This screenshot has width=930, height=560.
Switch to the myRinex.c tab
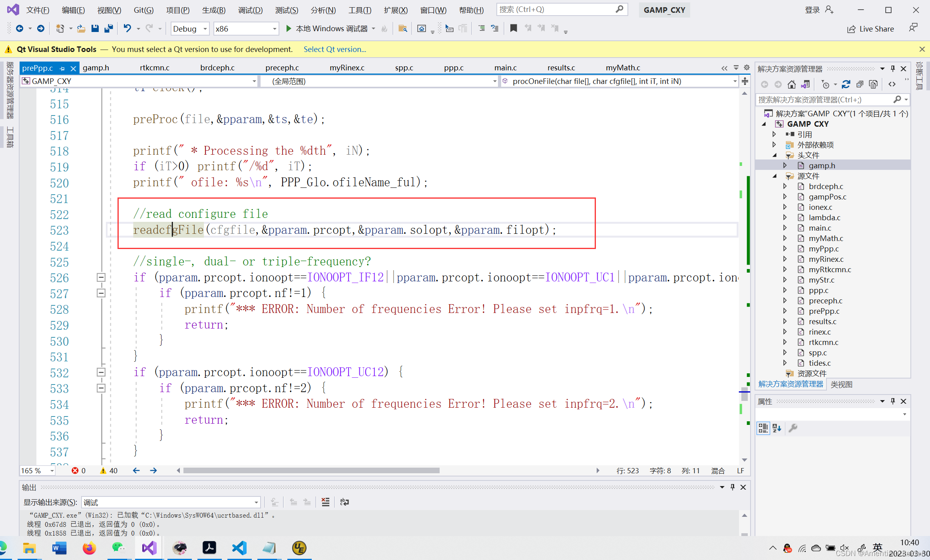(x=347, y=68)
